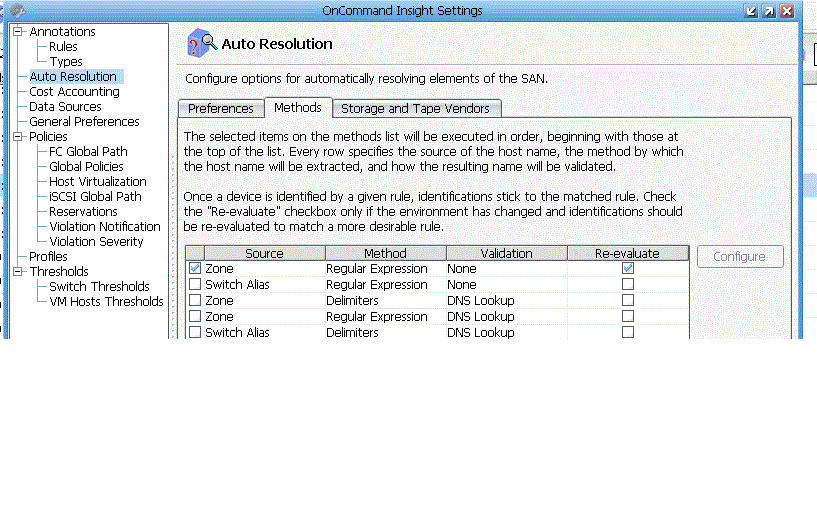This screenshot has height=532, width=817.
Task: Select the Thresholds tree label
Action: (59, 271)
